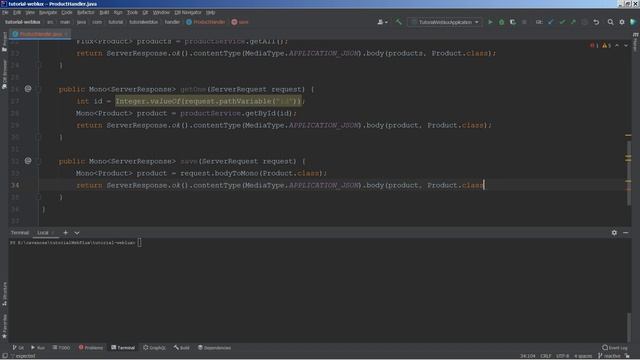Open the user account dropdown
The width and height of the screenshot is (640, 360).
tap(382, 22)
